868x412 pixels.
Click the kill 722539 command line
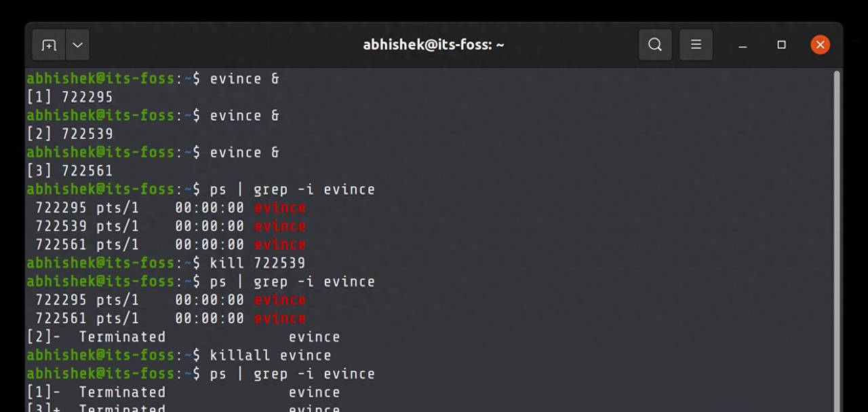point(257,263)
